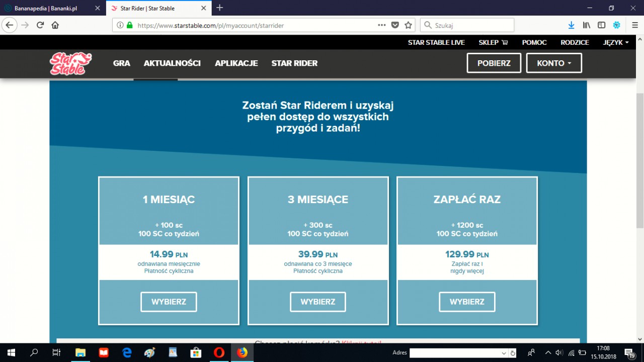The width and height of the screenshot is (644, 362).
Task: Open the Wi-Fi network tray icon
Action: point(571,352)
